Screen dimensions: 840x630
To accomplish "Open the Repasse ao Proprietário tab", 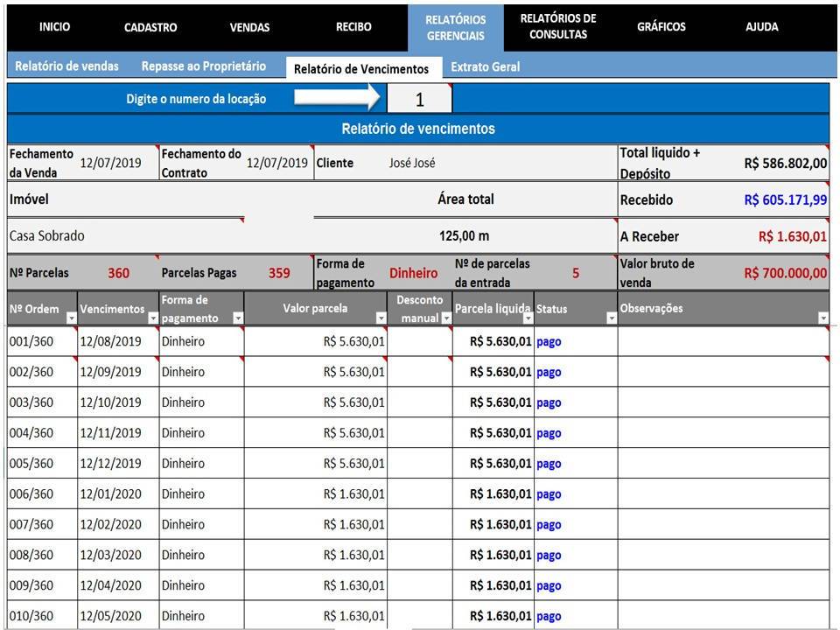I will coord(204,66).
